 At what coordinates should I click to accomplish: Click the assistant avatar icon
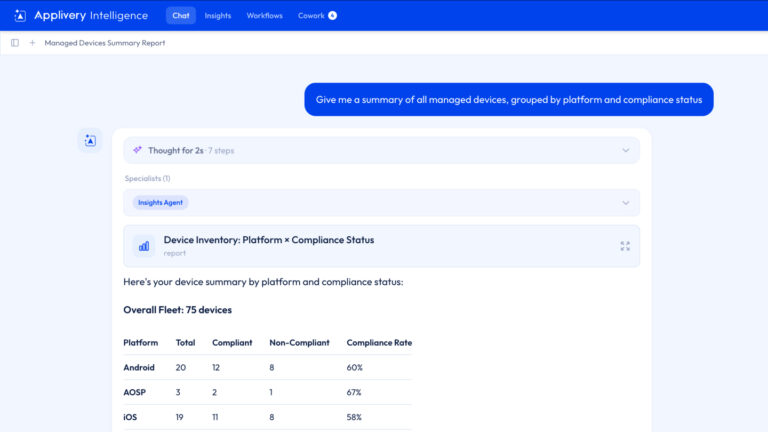[x=90, y=141]
